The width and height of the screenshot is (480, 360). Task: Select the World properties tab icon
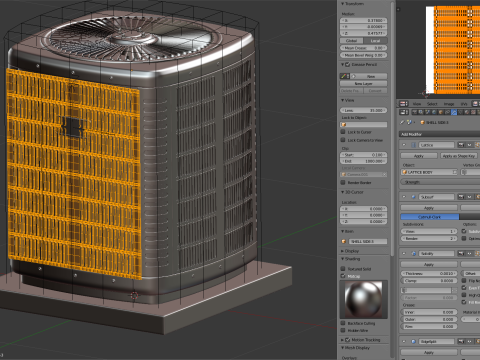434,112
